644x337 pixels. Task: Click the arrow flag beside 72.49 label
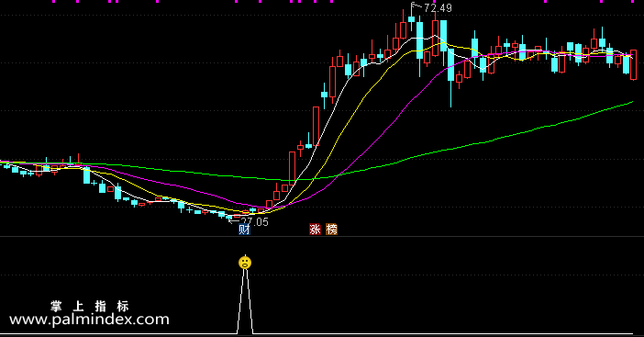416,6
